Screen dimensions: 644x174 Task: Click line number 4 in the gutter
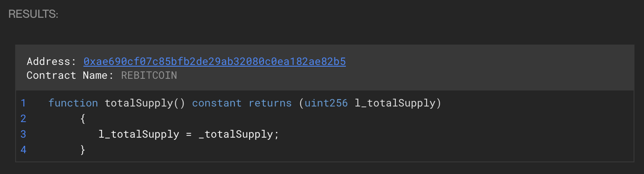(x=23, y=150)
